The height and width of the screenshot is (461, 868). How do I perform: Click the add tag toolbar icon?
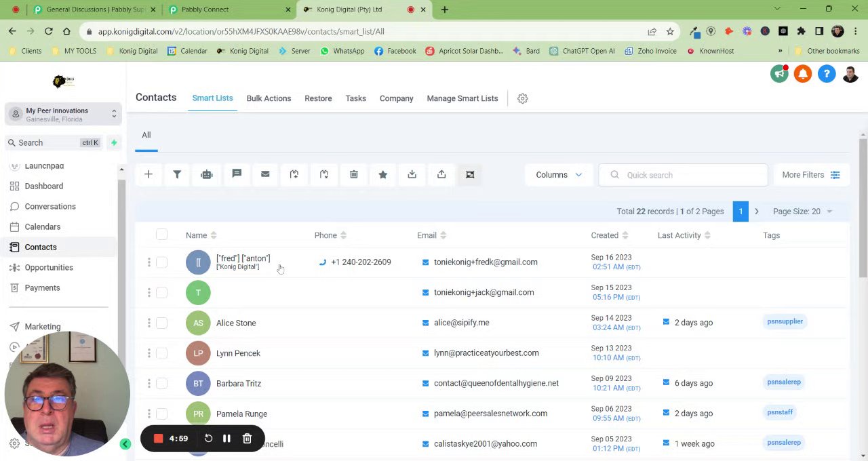294,175
